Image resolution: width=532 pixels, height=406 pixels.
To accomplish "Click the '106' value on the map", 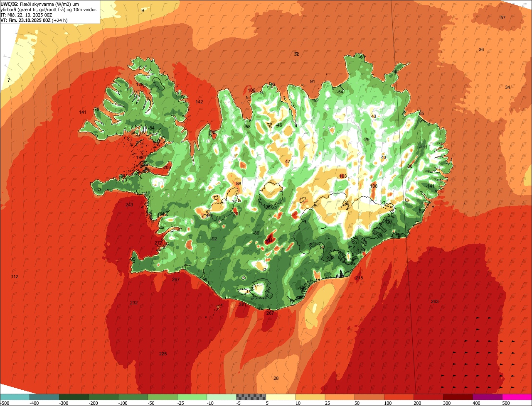I will tap(252, 90).
